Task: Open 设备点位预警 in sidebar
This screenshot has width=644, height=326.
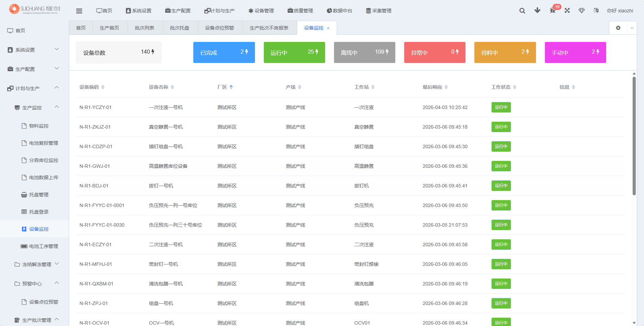Action: click(x=34, y=302)
